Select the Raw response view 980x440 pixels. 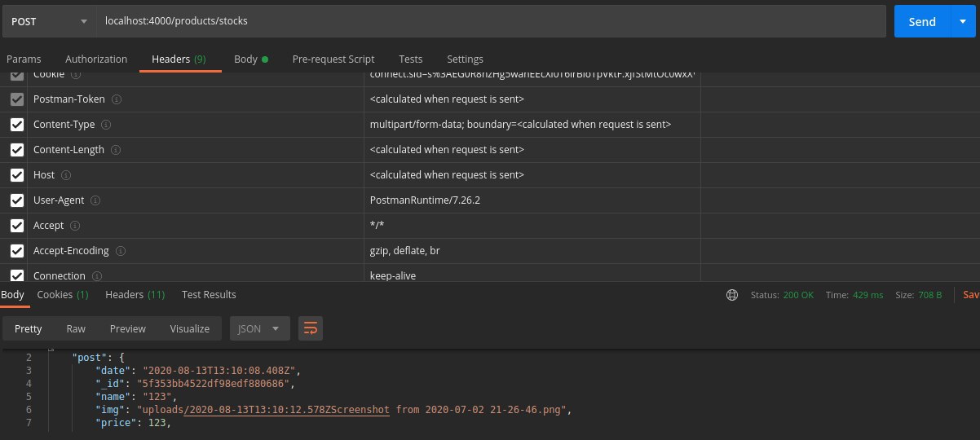click(x=76, y=328)
